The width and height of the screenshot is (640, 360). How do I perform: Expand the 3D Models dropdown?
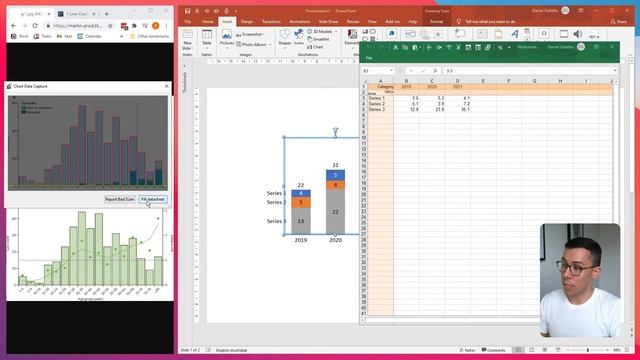coord(336,31)
